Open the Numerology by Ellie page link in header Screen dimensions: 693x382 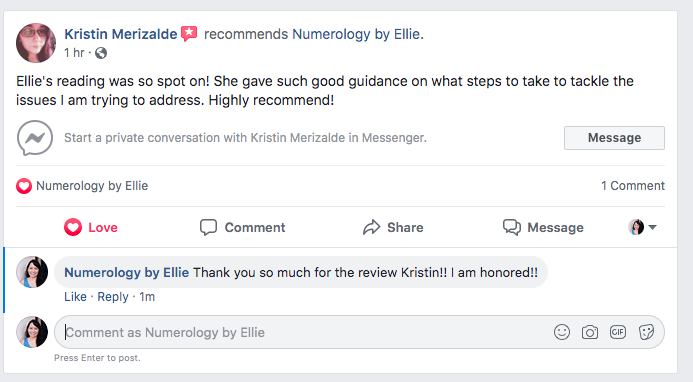point(356,34)
